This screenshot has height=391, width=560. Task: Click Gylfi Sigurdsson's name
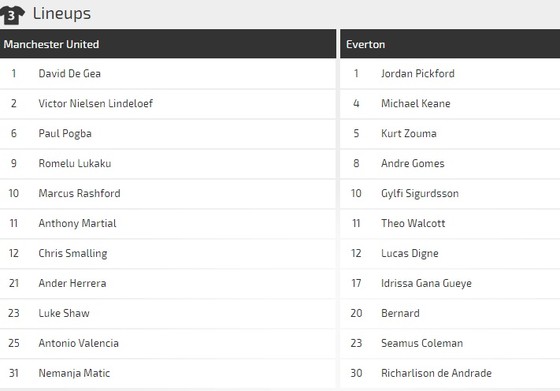click(x=420, y=194)
